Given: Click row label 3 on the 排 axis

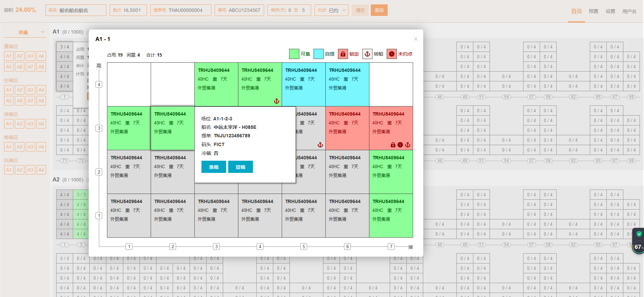Looking at the screenshot, I should click(216, 246).
